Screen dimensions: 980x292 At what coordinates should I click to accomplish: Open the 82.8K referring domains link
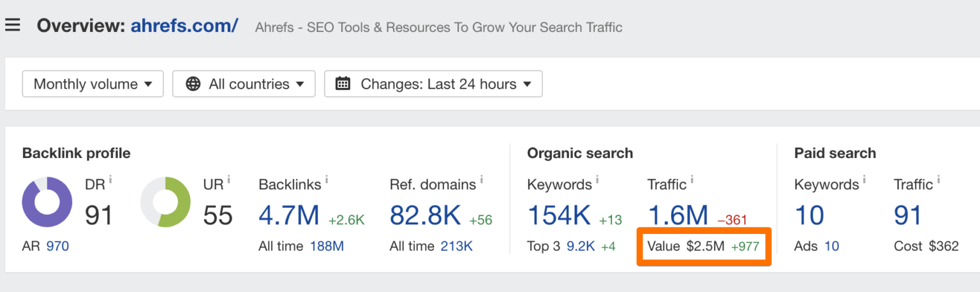point(425,216)
